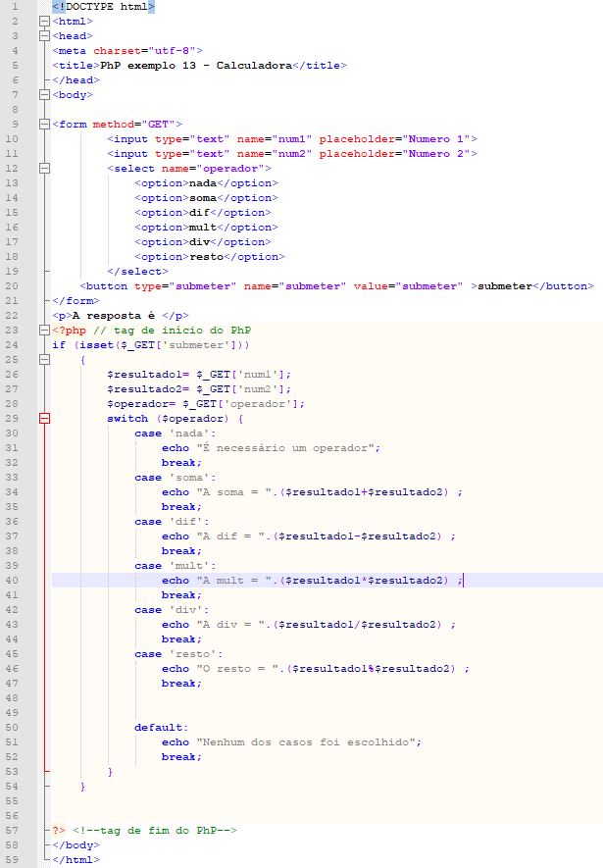Click the highlighted echo "A mult = " line
603x868 pixels.
(x=312, y=581)
